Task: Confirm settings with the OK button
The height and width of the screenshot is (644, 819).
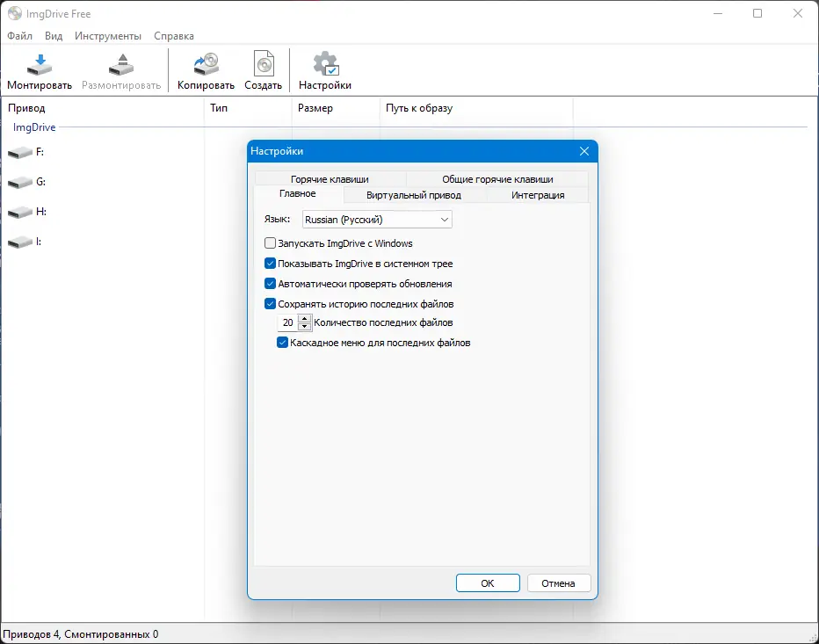Action: (488, 582)
